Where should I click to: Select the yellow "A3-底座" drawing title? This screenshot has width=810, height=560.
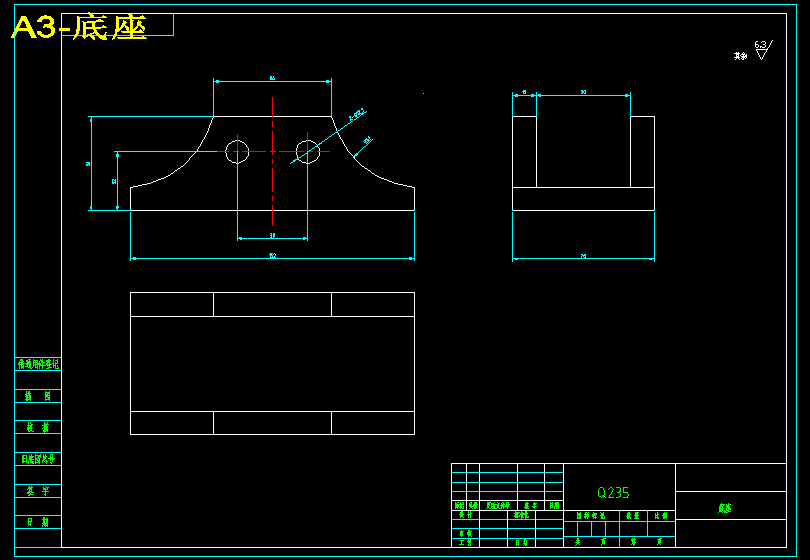coord(79,27)
